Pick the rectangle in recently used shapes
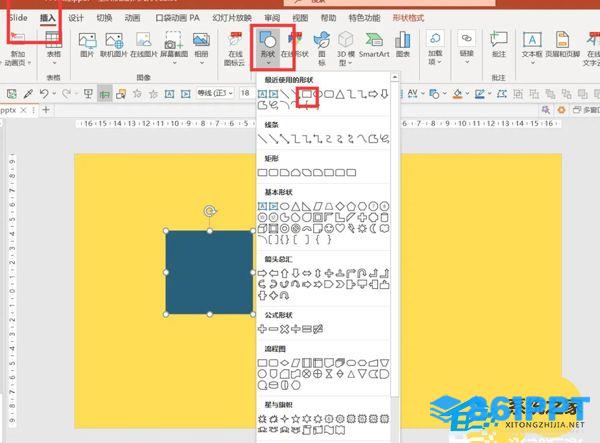600x443 pixels. 307,94
